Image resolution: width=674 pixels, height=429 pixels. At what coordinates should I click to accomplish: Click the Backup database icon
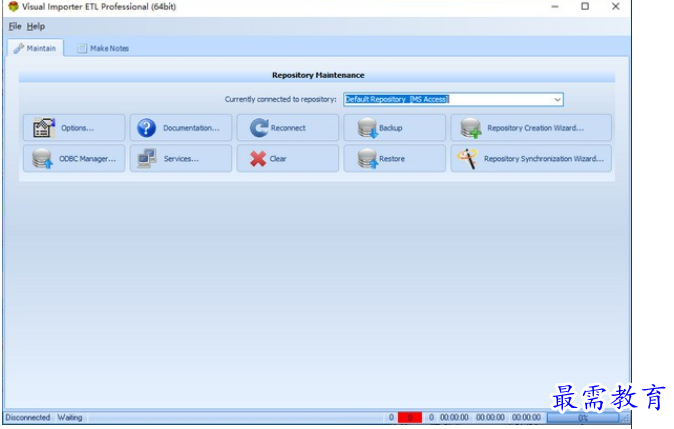[x=368, y=128]
